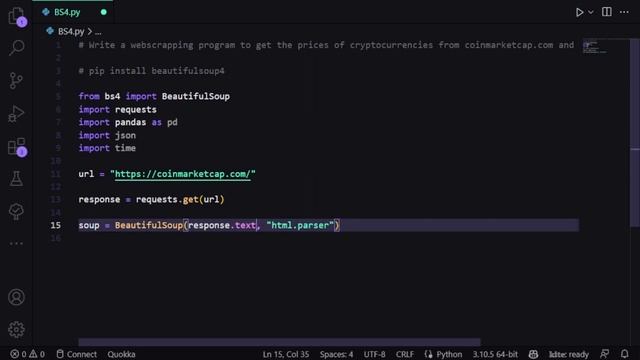Click line number 11 in the gutter

click(56, 174)
